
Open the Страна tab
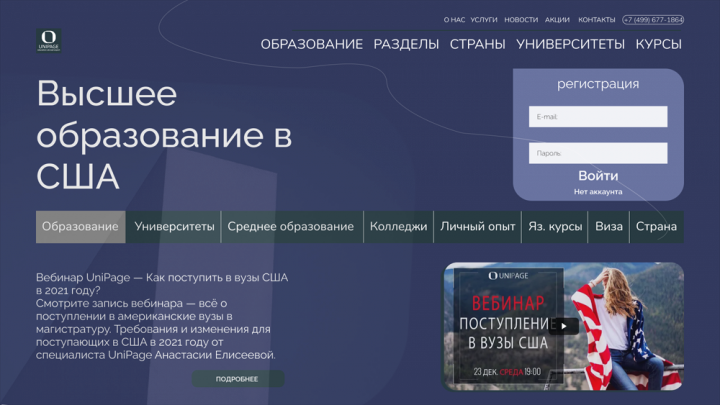click(656, 227)
